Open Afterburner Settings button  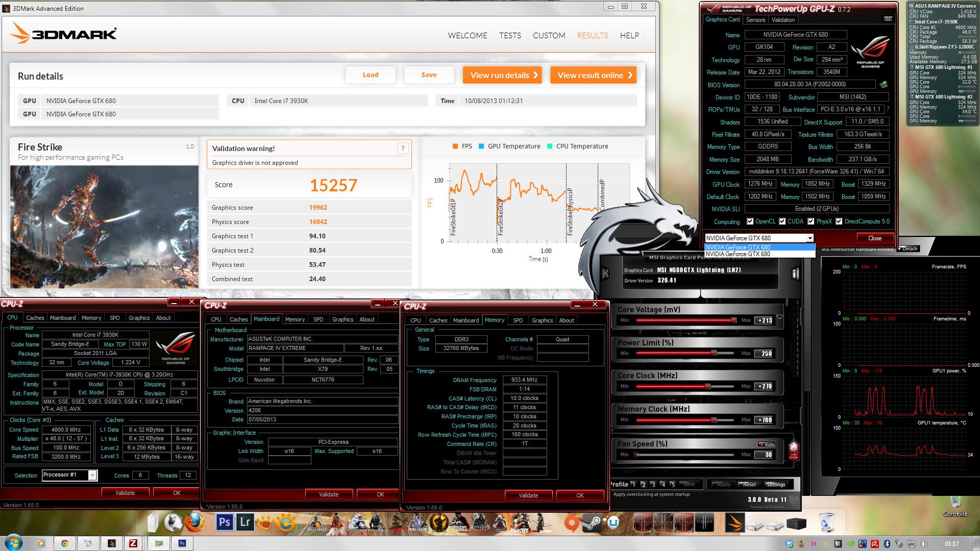pos(776,485)
